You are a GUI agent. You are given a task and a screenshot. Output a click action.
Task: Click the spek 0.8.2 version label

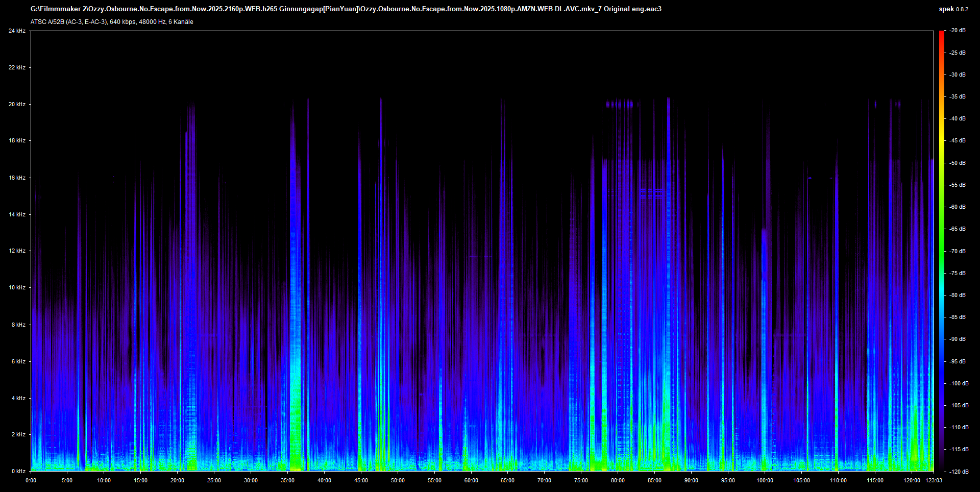(953, 9)
